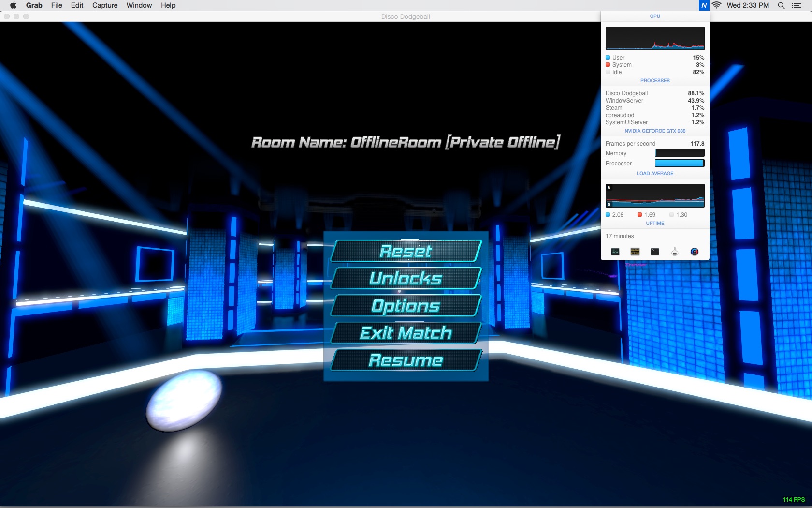Viewport: 812px width, 508px height.
Task: Select the WindowServer process row
Action: 655,101
